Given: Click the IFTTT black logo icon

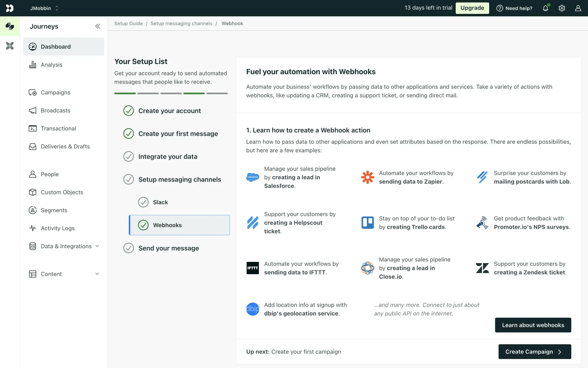Looking at the screenshot, I should (x=253, y=268).
